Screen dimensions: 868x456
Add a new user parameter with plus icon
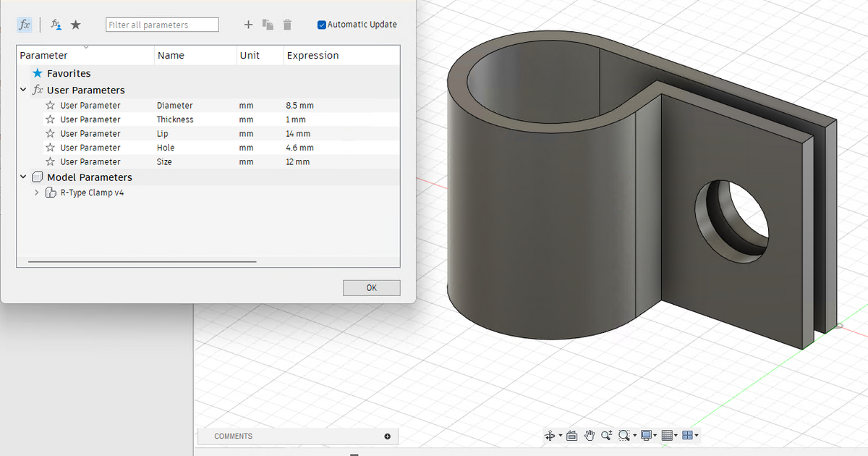coord(248,24)
